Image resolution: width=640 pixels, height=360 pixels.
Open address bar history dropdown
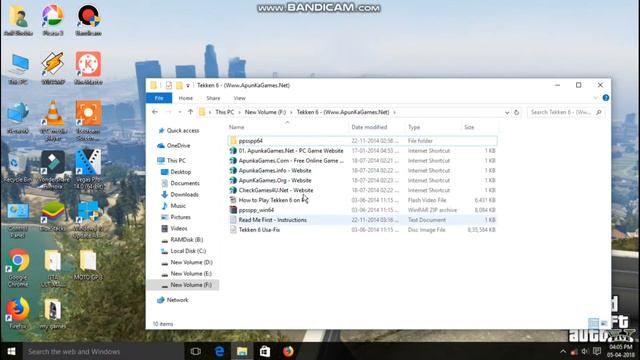tap(507, 112)
